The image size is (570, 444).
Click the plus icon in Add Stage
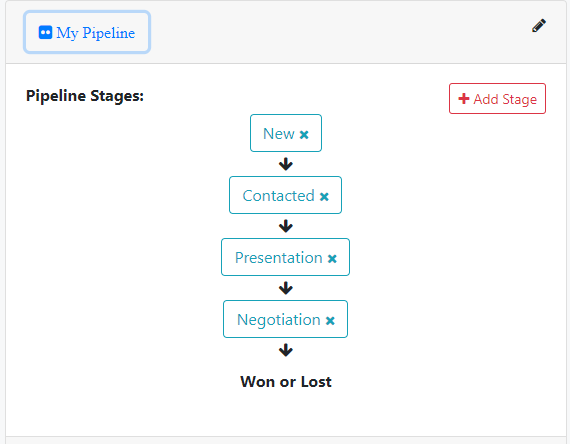point(463,99)
